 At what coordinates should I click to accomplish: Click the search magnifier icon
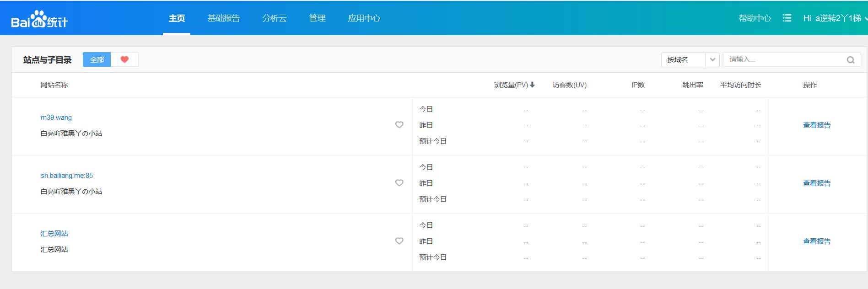(x=851, y=60)
